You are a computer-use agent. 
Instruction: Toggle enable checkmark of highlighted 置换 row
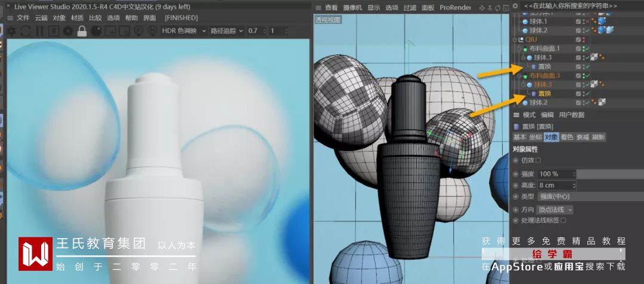tap(588, 94)
